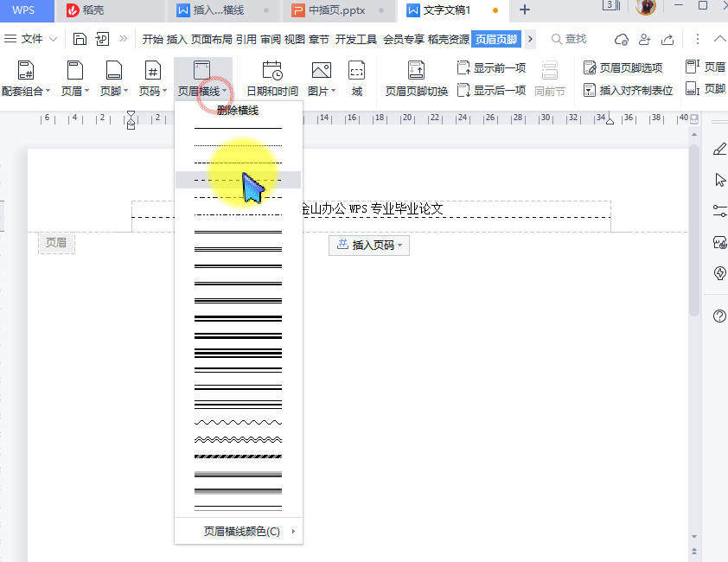This screenshot has width=728, height=562.
Task: Open the 图片 picture insert option
Action: 322,78
